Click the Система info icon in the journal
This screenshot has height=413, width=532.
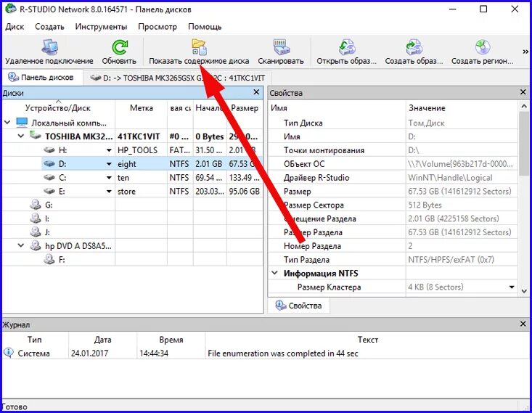(8, 353)
